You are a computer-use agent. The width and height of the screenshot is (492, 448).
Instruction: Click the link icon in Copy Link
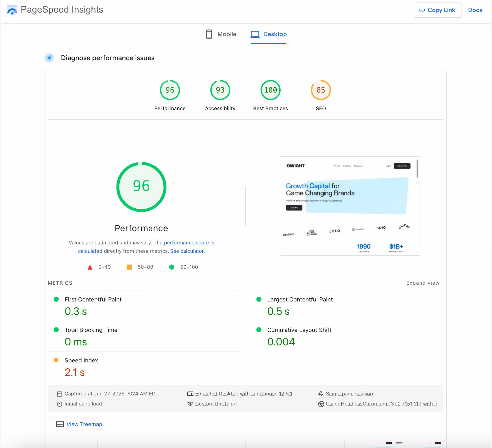(x=422, y=10)
